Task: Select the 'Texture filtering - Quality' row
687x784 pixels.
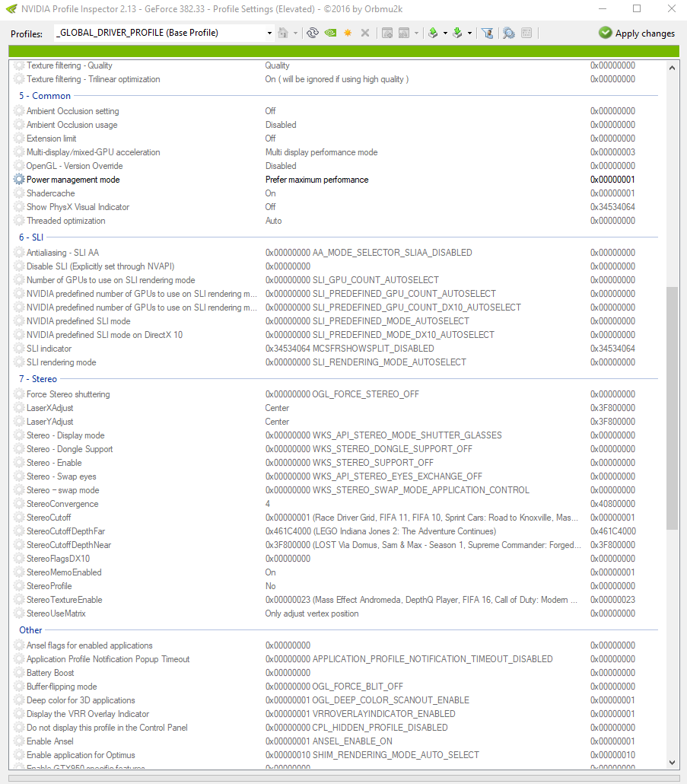Action: point(337,65)
